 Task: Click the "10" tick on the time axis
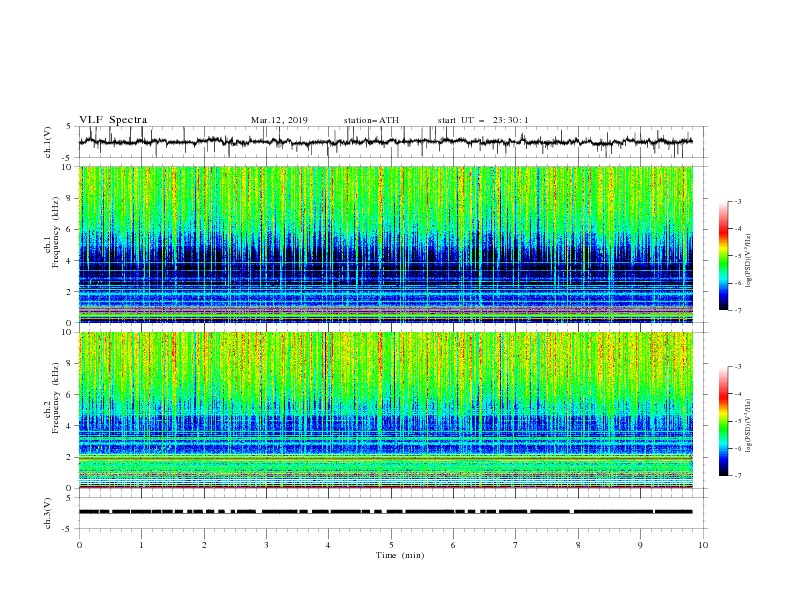(x=703, y=545)
